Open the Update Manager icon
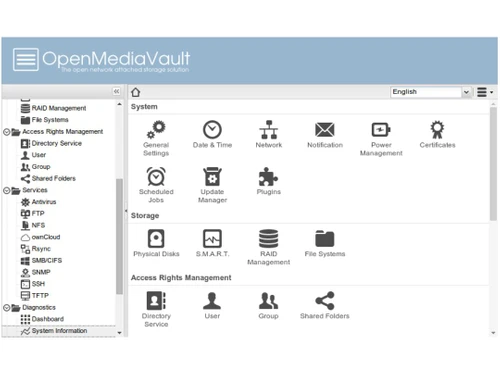This screenshot has height=375, width=500. 212,185
